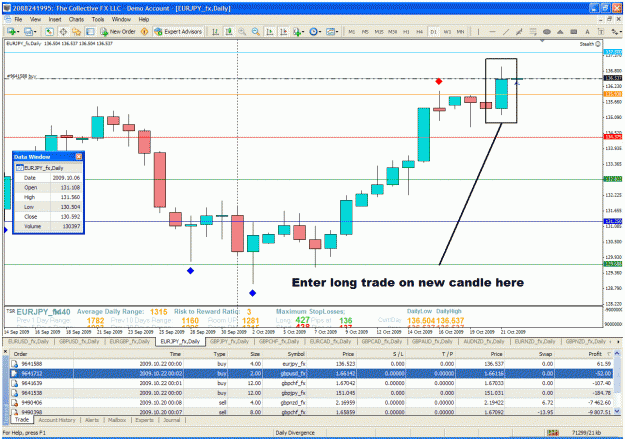625x439 pixels.
Task: Switch chart to bar chart type
Action: (x=215, y=31)
